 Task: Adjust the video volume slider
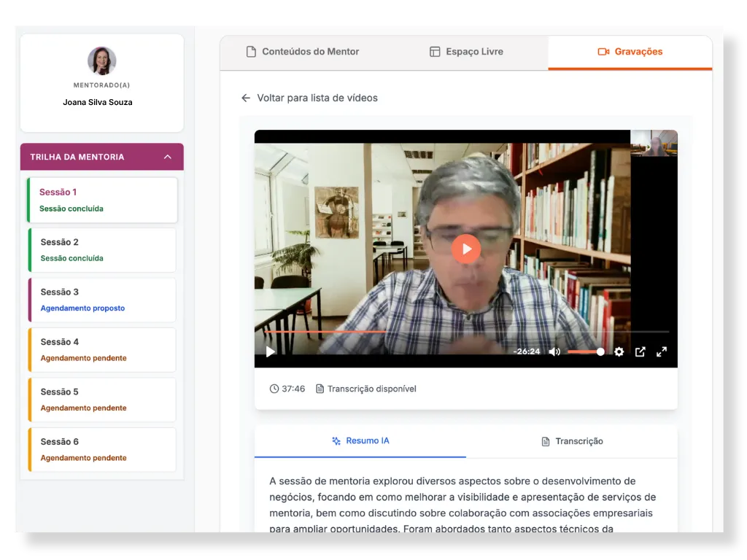pos(585,351)
